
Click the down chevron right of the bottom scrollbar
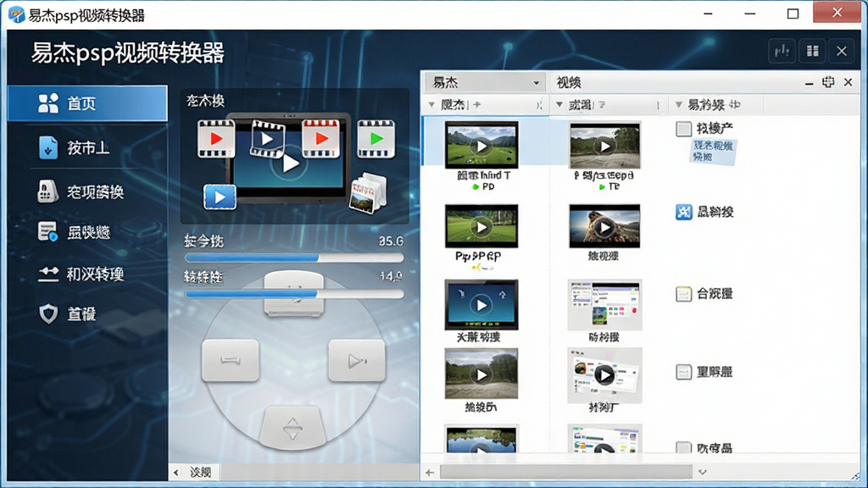point(703,472)
